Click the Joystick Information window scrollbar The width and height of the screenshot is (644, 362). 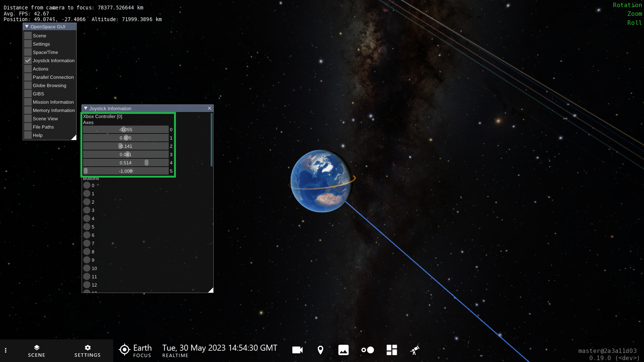(x=211, y=140)
